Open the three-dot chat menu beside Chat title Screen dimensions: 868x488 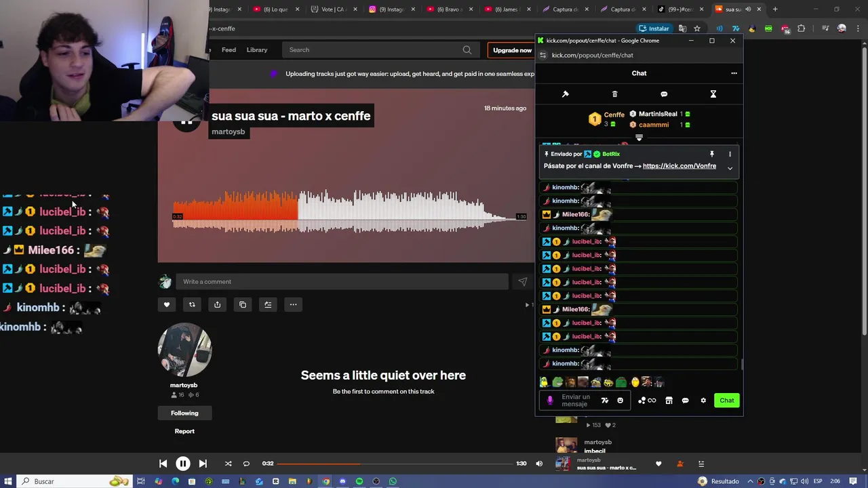click(x=734, y=73)
